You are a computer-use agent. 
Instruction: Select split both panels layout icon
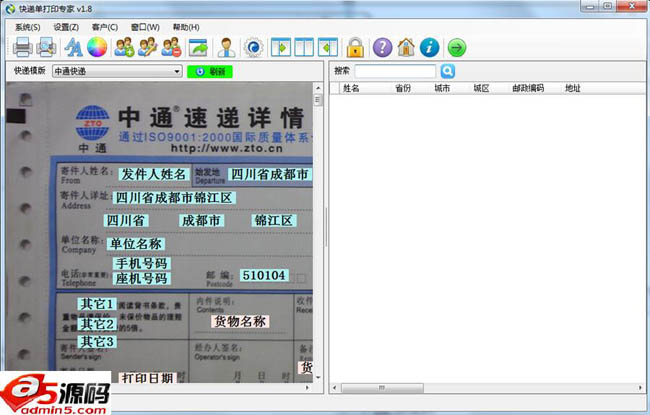pos(304,47)
